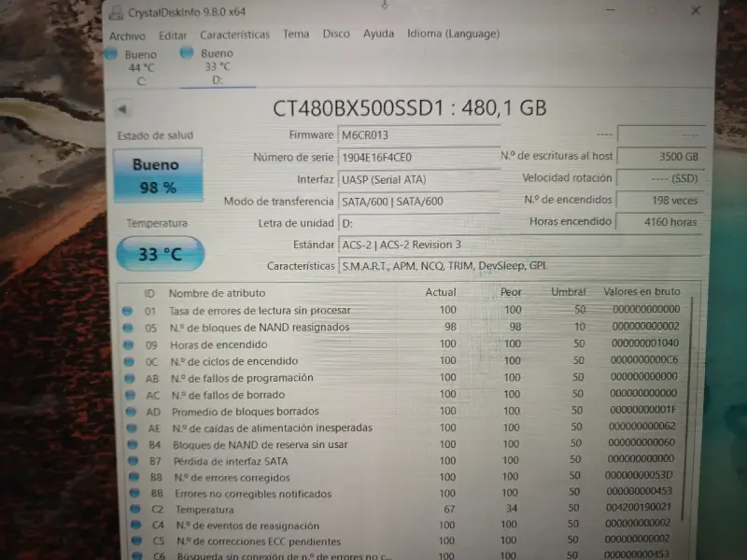Click status dot for attribute C5
The height and width of the screenshot is (560, 747).
(x=137, y=541)
